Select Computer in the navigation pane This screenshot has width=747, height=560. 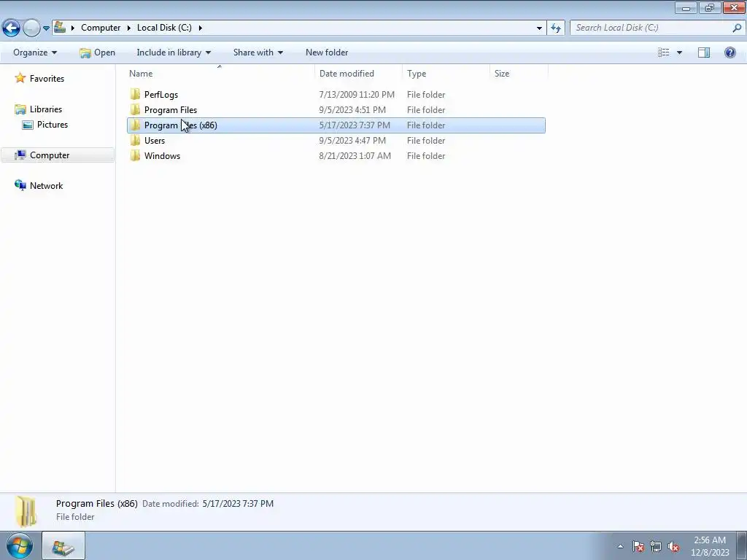click(x=50, y=155)
